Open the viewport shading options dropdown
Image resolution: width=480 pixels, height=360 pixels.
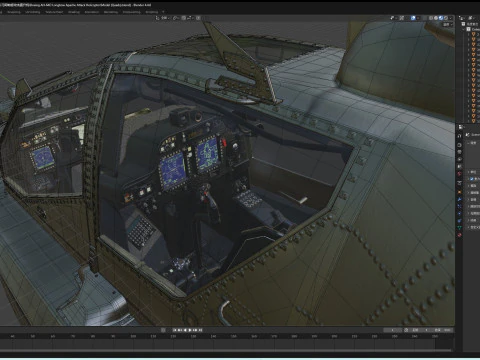tap(450, 18)
